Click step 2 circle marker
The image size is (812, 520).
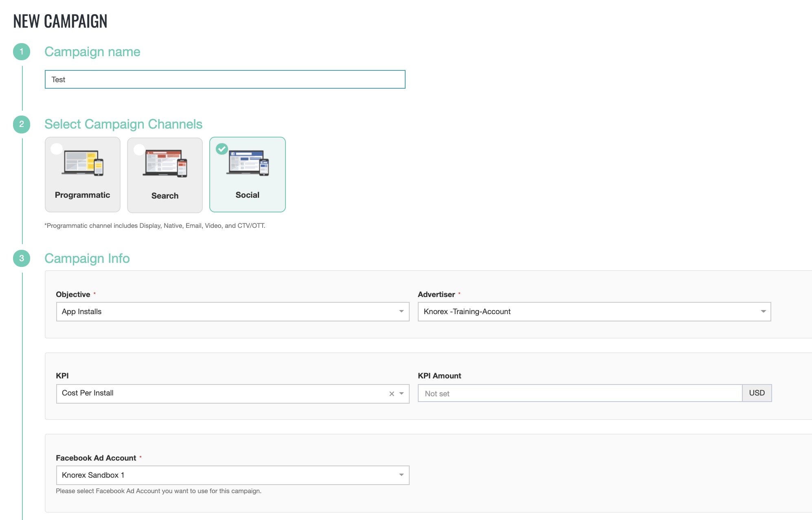coord(22,124)
